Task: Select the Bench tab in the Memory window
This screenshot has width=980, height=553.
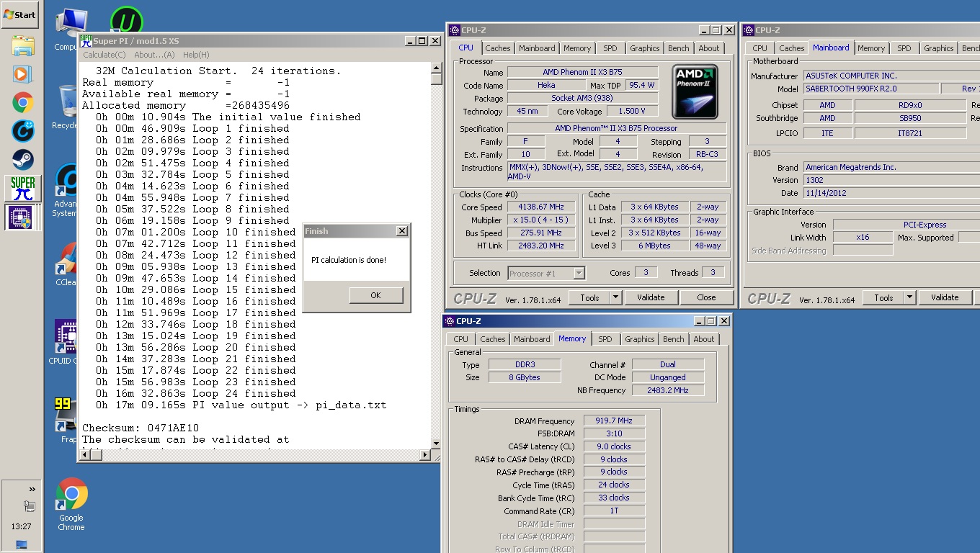Action: point(674,339)
